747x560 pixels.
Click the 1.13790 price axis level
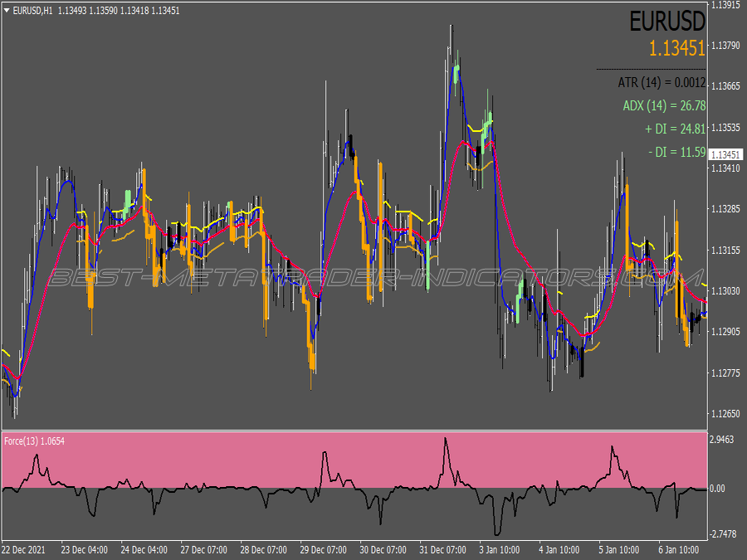pyautogui.click(x=725, y=46)
